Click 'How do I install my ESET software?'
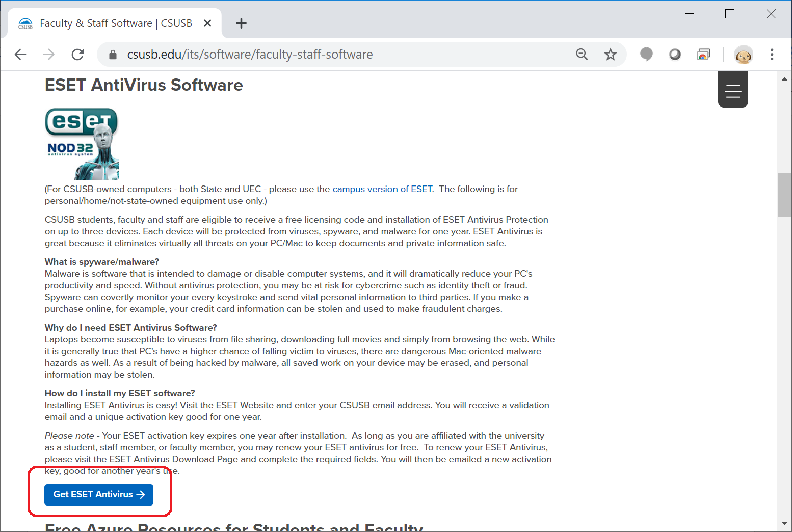 tap(120, 393)
